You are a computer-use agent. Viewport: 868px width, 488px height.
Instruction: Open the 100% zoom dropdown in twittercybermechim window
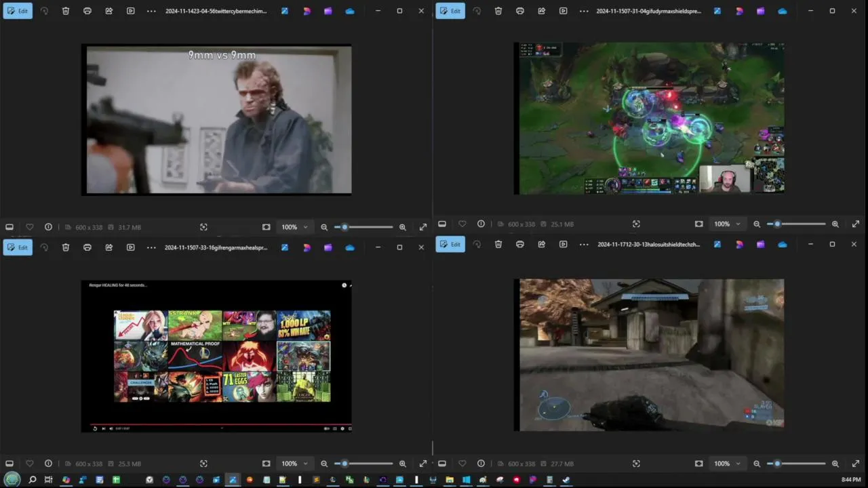pos(294,227)
